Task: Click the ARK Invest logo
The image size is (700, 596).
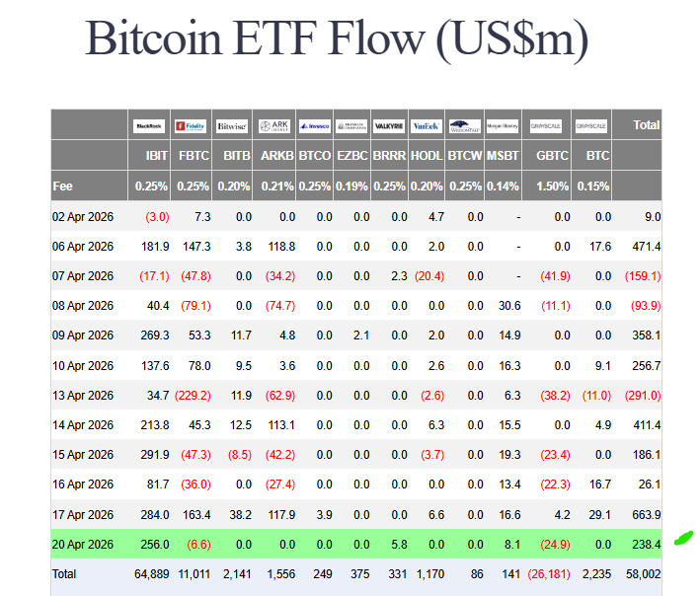Action: tap(274, 126)
